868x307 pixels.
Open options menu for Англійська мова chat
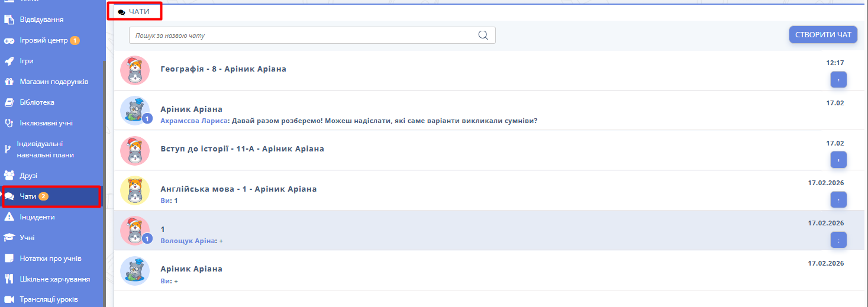point(838,199)
